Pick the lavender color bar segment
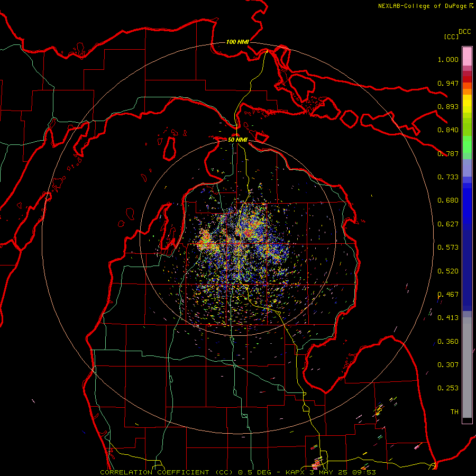Image resolution: width=476 pixels, height=476 pixels. click(467, 168)
